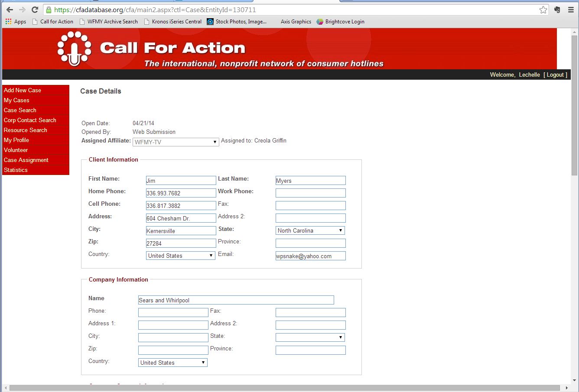Click the Last Name field containing Myers
The width and height of the screenshot is (579, 392).
click(311, 181)
